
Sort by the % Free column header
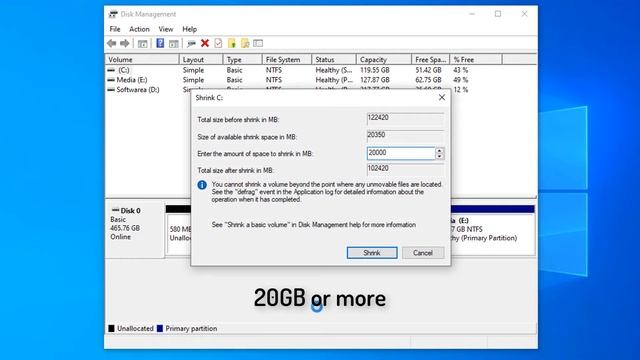coord(476,60)
